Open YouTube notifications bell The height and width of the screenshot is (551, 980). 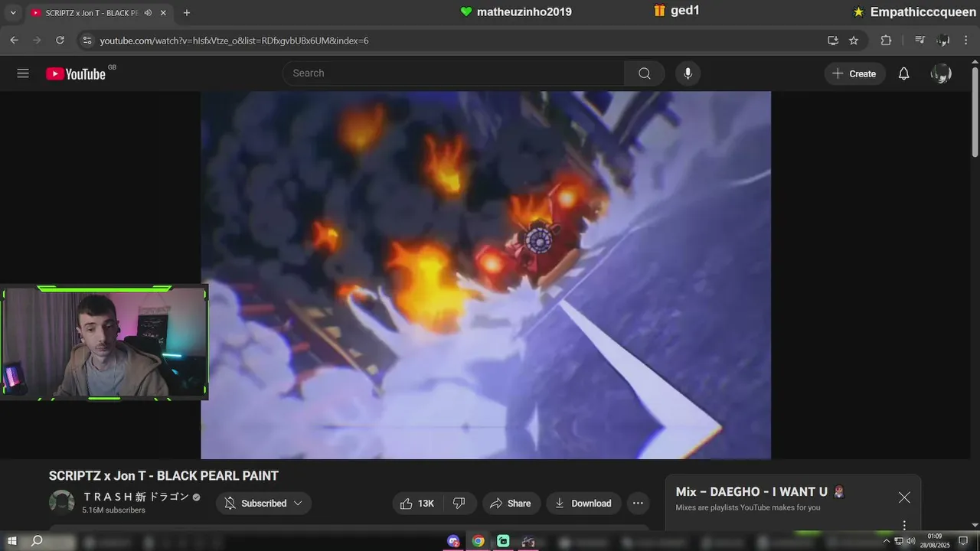coord(903,73)
